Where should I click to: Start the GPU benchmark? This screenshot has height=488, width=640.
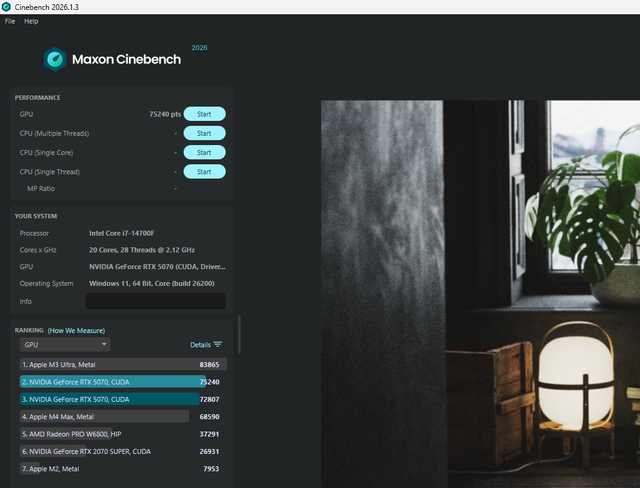[204, 114]
